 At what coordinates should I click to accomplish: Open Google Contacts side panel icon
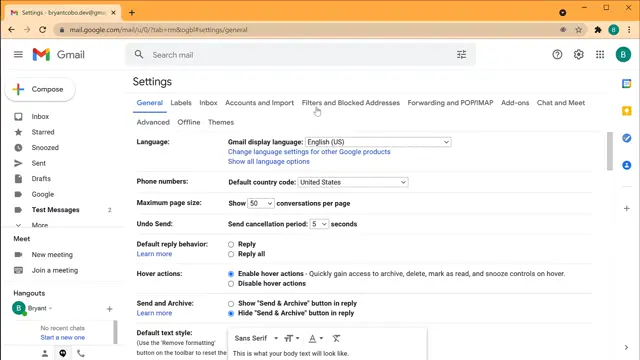[x=627, y=165]
